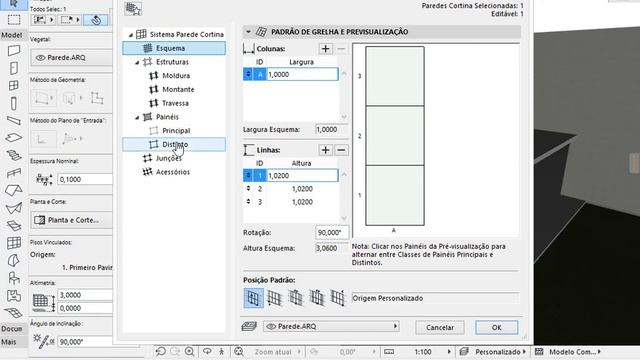Edit Rotação field 90,000°
The width and height of the screenshot is (640, 360).
[332, 232]
